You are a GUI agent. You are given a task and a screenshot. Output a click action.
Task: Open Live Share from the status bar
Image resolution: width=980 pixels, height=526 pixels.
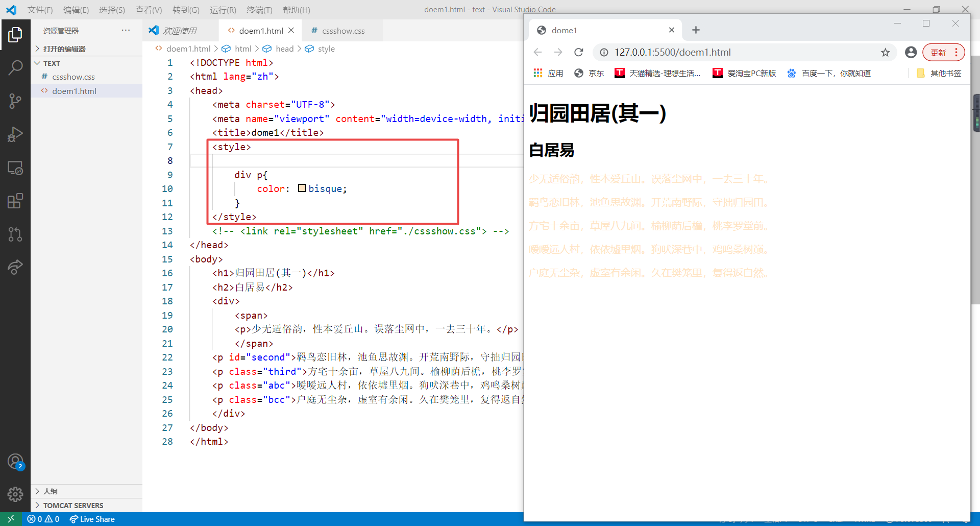(x=92, y=519)
